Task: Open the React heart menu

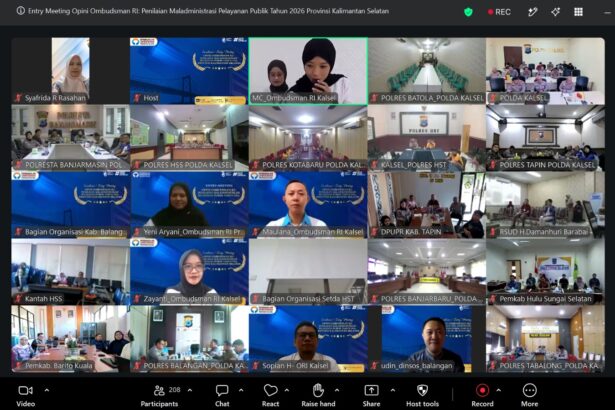Action: (x=271, y=395)
